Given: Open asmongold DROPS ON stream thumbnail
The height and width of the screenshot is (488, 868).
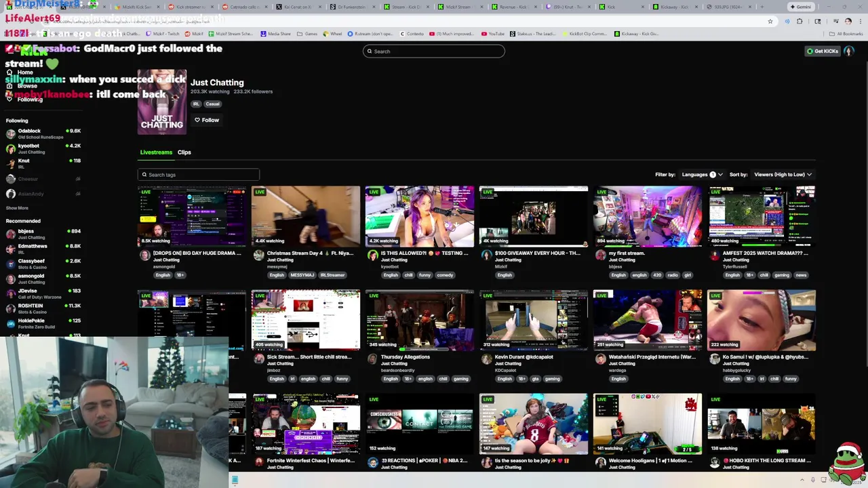Looking at the screenshot, I should click(192, 216).
